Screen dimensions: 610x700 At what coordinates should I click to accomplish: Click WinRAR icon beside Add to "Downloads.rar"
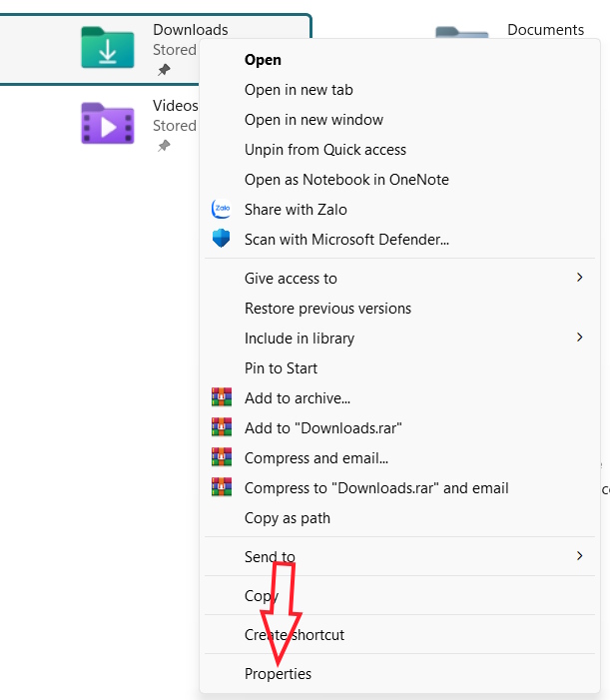[222, 427]
